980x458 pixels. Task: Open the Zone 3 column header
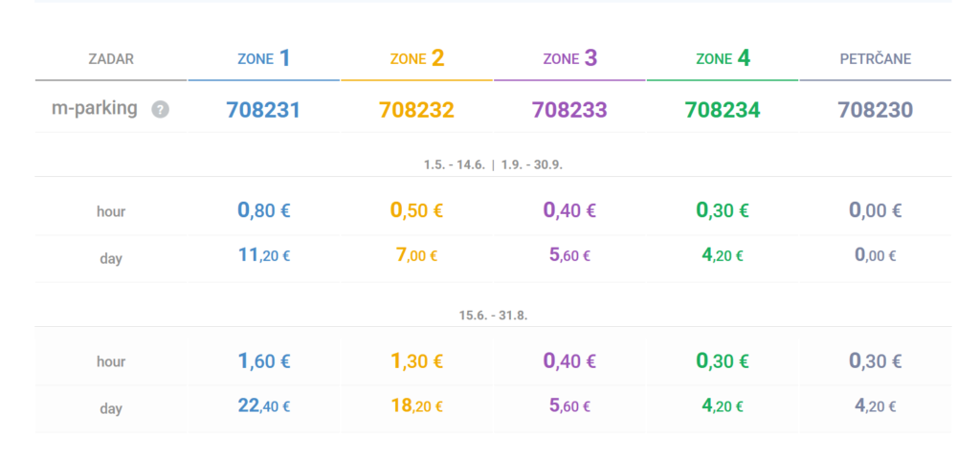pyautogui.click(x=569, y=59)
